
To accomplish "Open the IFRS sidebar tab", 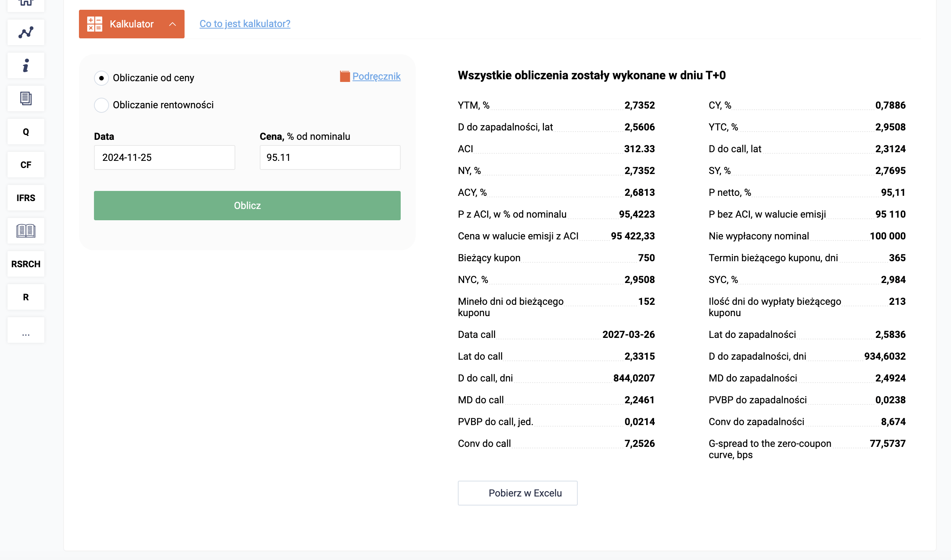I will 26,198.
